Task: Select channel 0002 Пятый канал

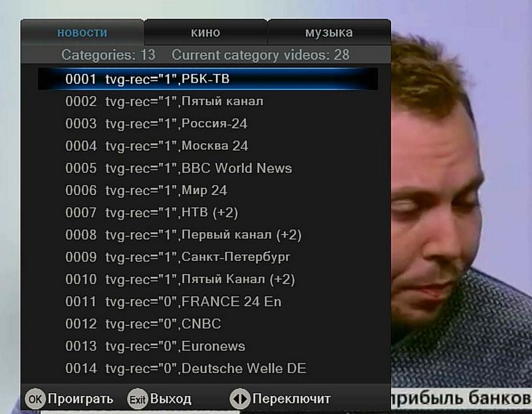Action: point(208,101)
